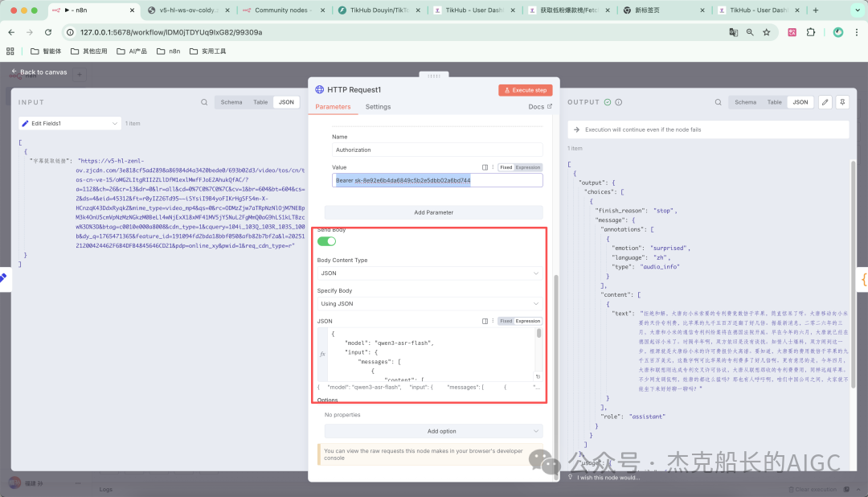
Task: Click the browser back arrow
Action: point(11,32)
